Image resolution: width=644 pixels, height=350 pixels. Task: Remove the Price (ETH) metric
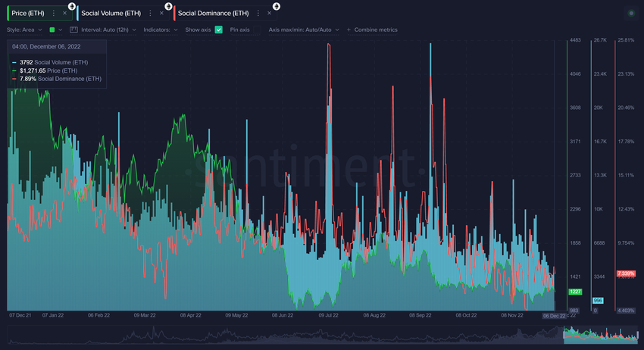click(64, 13)
